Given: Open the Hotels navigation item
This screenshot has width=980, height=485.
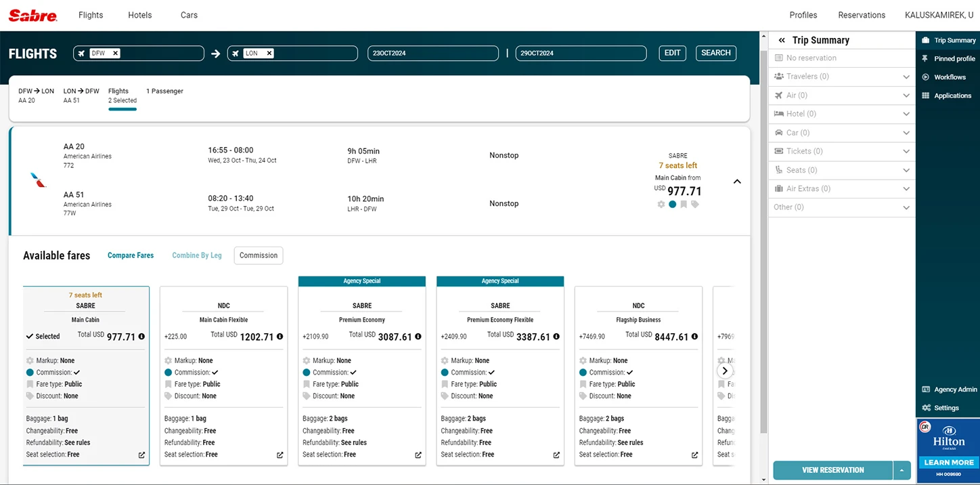Looking at the screenshot, I should [139, 14].
